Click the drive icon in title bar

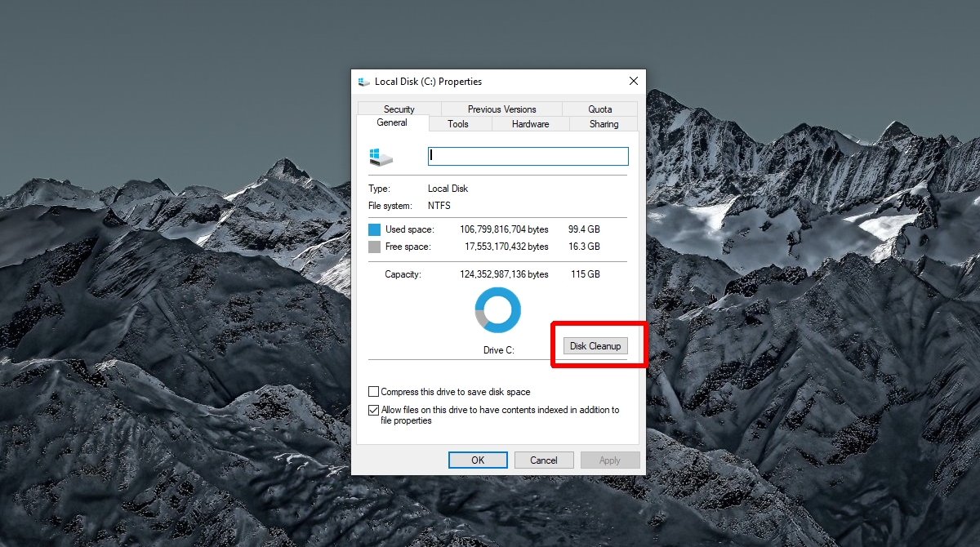click(364, 82)
